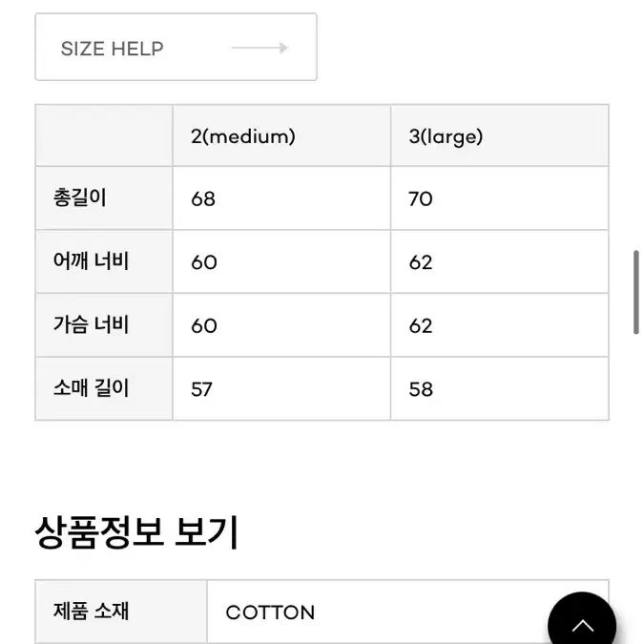
Task: Click the medium shoulder width value 60
Action: tap(204, 262)
